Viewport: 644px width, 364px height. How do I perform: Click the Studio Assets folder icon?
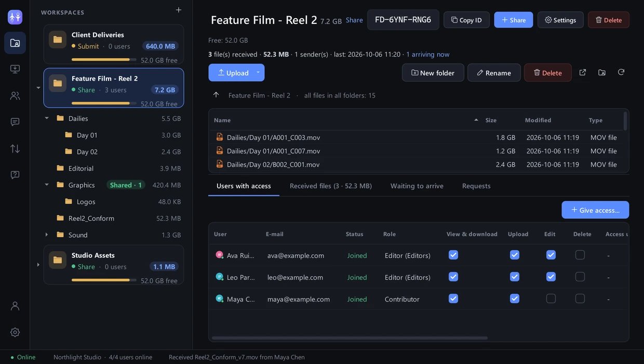click(x=58, y=261)
